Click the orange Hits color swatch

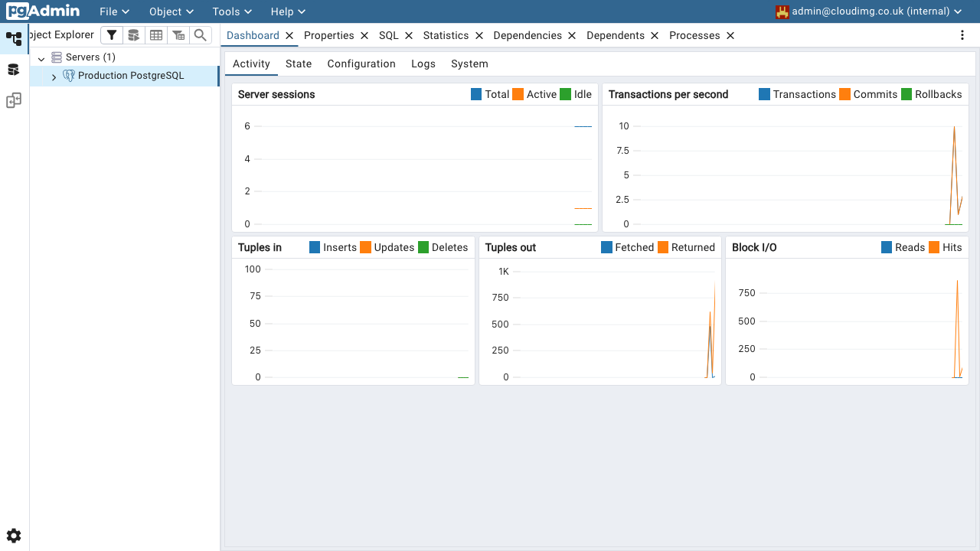[934, 247]
